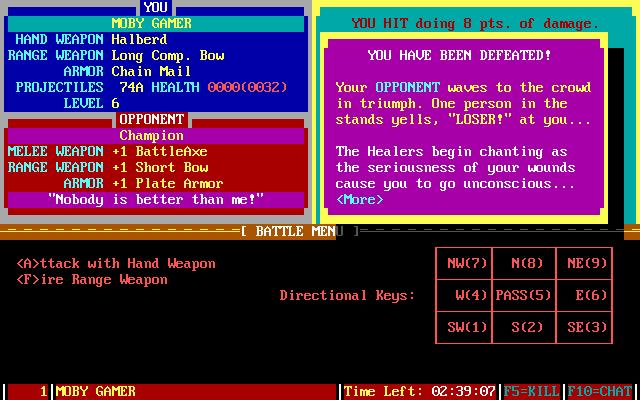Click the Time Left 02:39:07 readout
This screenshot has width=640, height=400.
pos(420,391)
